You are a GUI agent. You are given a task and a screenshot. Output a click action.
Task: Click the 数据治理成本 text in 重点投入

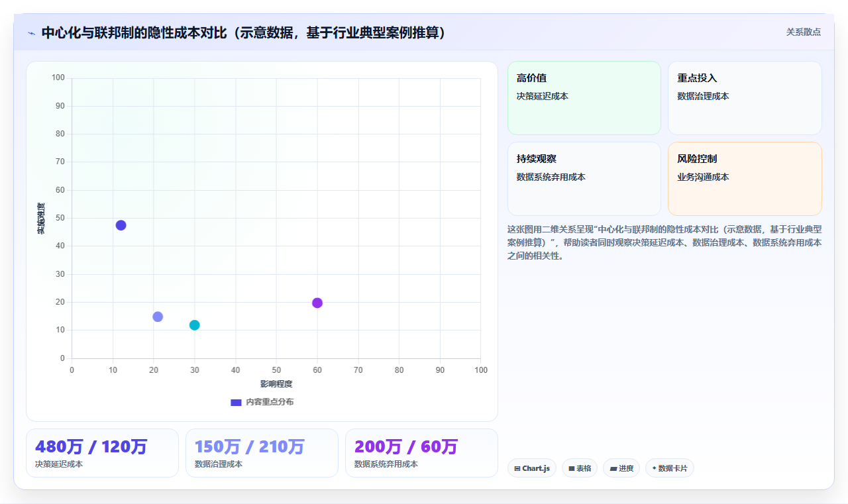click(x=703, y=96)
